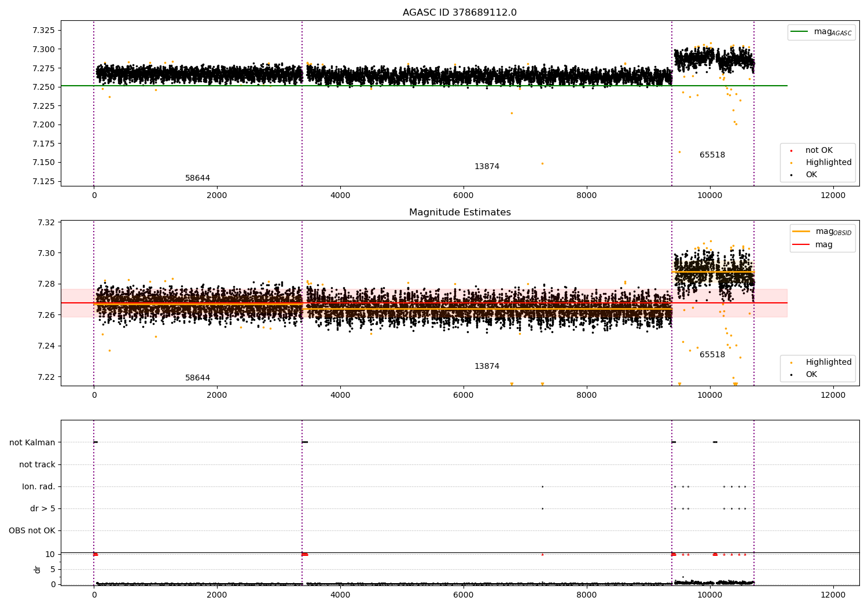868x608 pixels.
Task: Click the 13874 label in the AGASC plot
Action: 487,167
